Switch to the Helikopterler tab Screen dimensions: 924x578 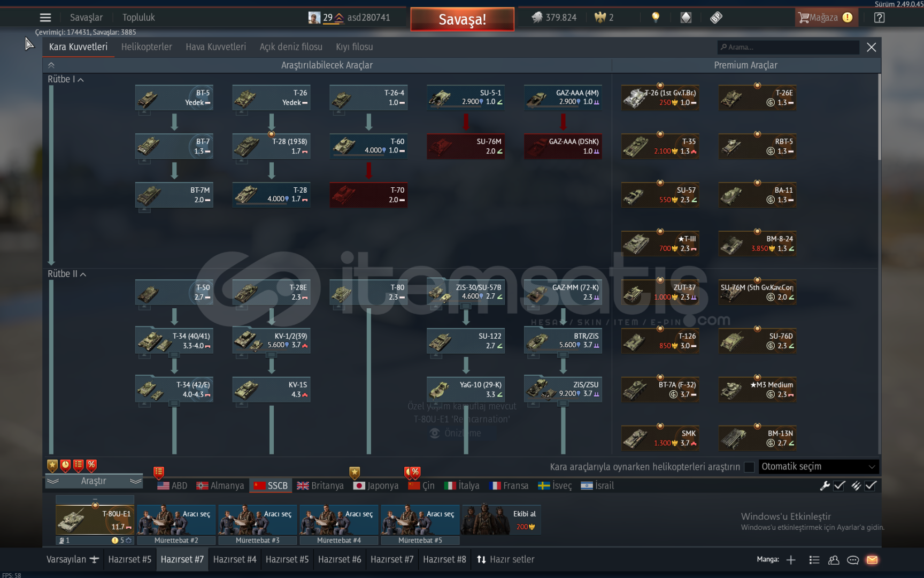tap(147, 47)
